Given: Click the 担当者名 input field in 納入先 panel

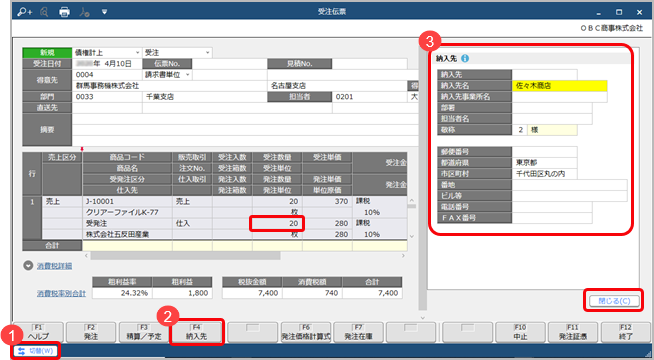Looking at the screenshot, I should click(552, 118).
